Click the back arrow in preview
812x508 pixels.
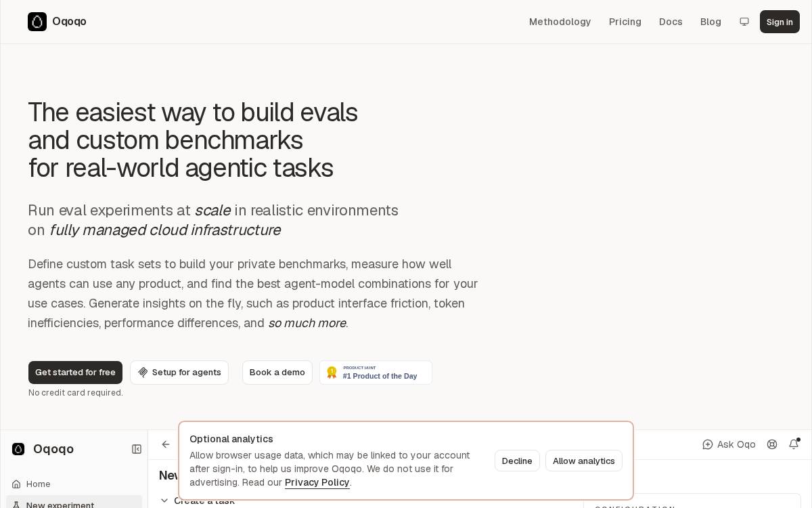point(166,444)
